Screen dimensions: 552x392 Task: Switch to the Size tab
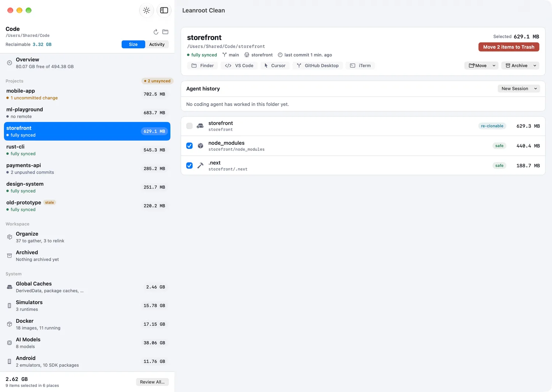coord(133,44)
